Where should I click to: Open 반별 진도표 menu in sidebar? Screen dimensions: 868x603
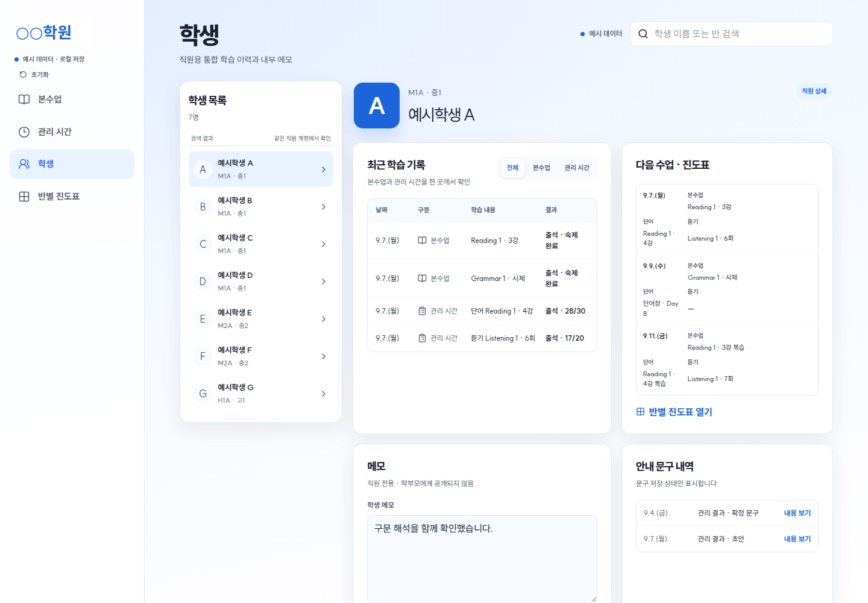pos(72,197)
